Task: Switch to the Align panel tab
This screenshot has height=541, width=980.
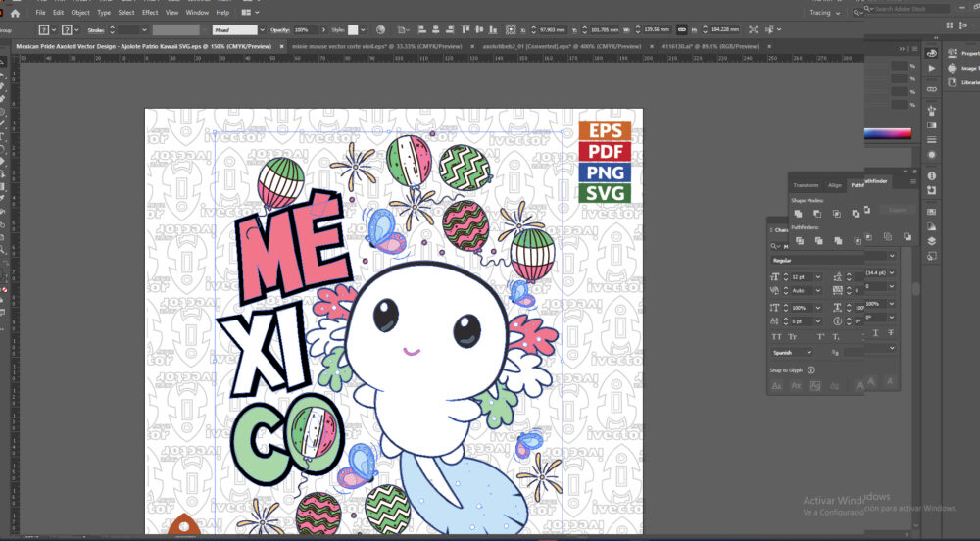Action: 834,185
